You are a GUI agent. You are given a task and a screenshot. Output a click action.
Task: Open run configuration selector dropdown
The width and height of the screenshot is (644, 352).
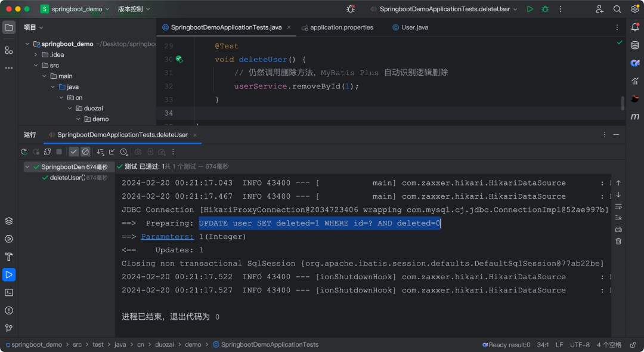tap(444, 9)
